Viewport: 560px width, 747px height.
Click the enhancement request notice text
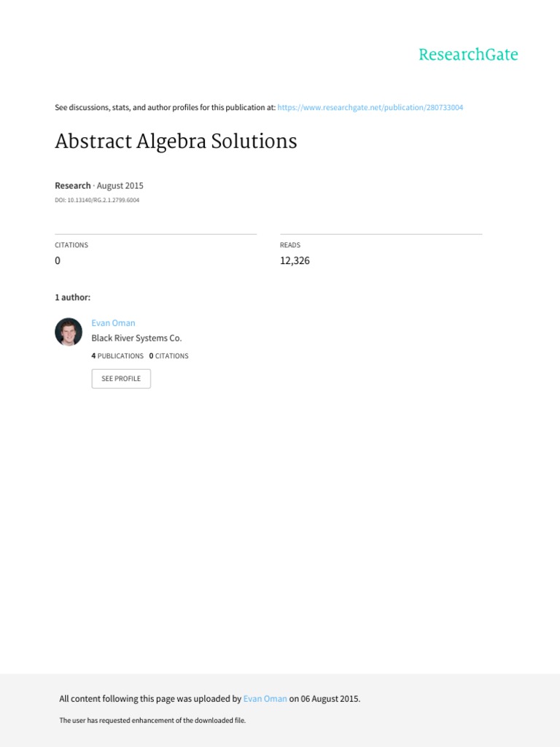[152, 721]
